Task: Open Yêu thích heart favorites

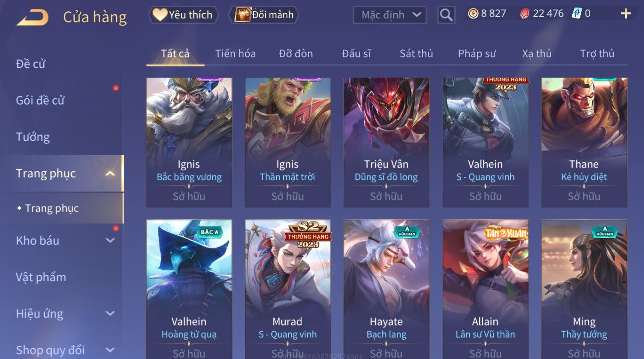Action: (x=183, y=15)
